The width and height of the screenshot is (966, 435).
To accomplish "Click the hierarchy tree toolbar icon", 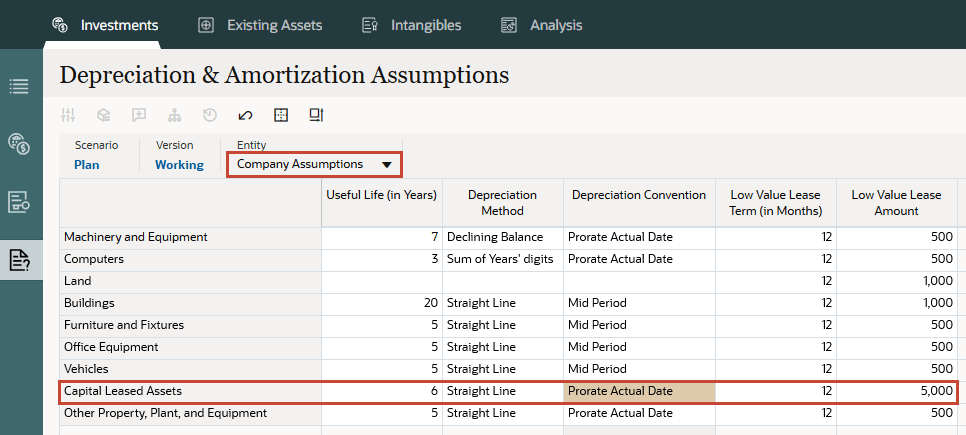I will [174, 115].
